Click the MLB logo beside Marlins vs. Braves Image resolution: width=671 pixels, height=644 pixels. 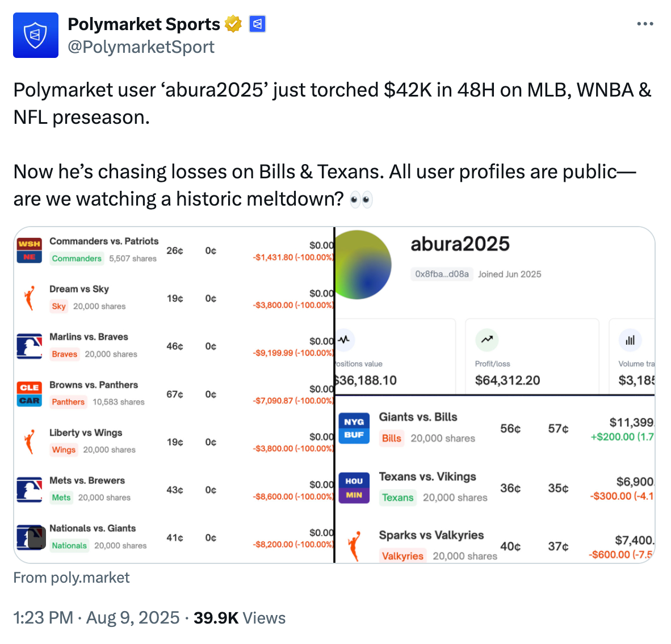pos(30,346)
